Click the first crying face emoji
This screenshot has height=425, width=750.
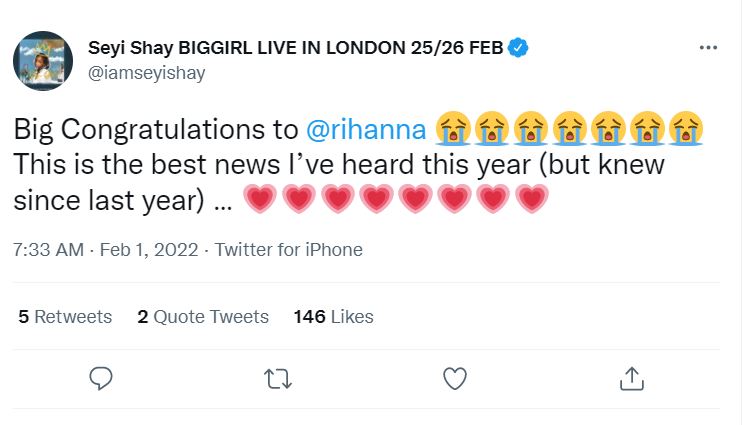pos(454,129)
